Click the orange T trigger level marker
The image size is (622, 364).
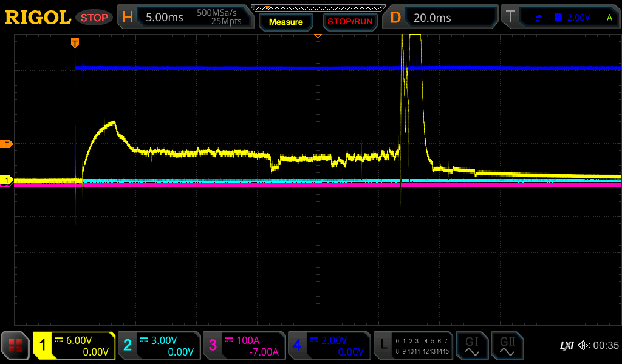pyautogui.click(x=7, y=144)
